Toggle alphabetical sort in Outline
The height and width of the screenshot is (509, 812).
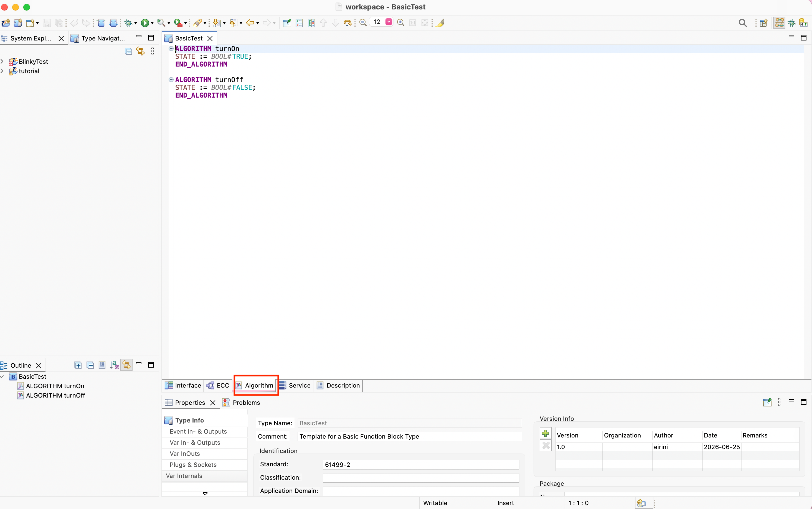click(x=115, y=365)
